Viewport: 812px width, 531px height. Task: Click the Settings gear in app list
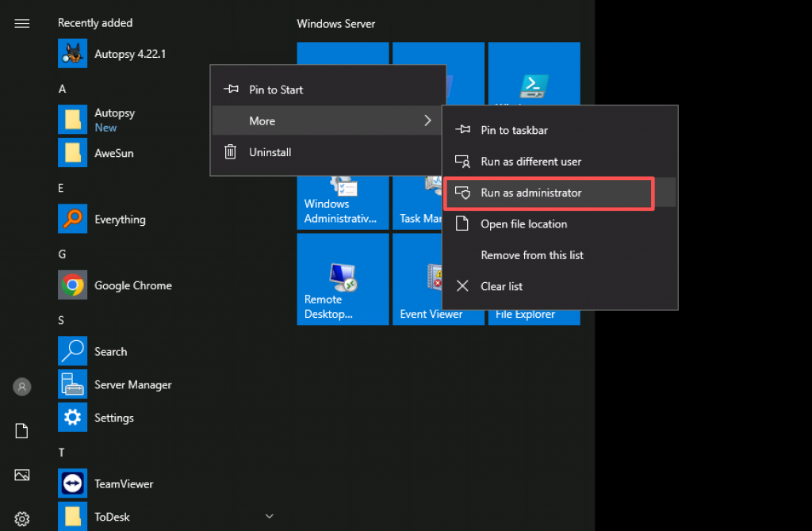(72, 418)
